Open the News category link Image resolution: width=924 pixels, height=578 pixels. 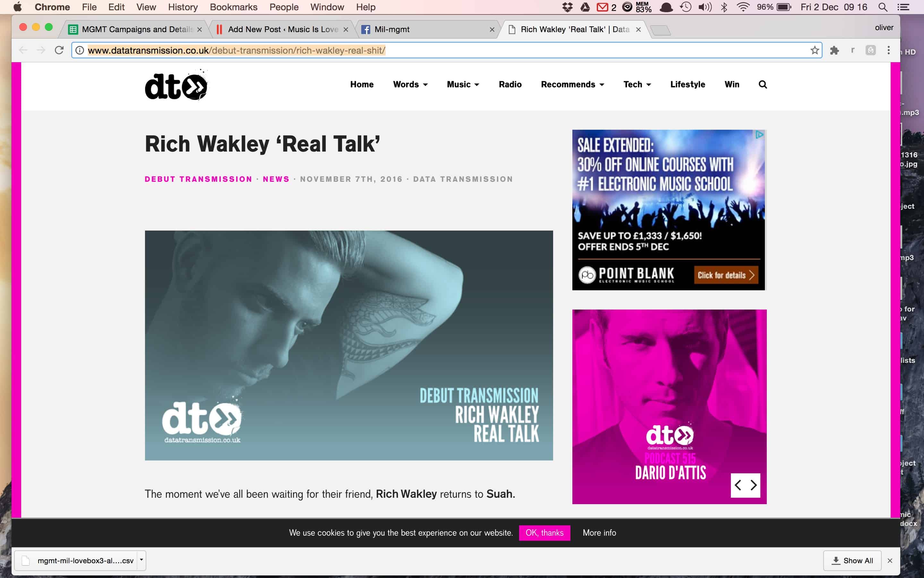[x=276, y=179]
